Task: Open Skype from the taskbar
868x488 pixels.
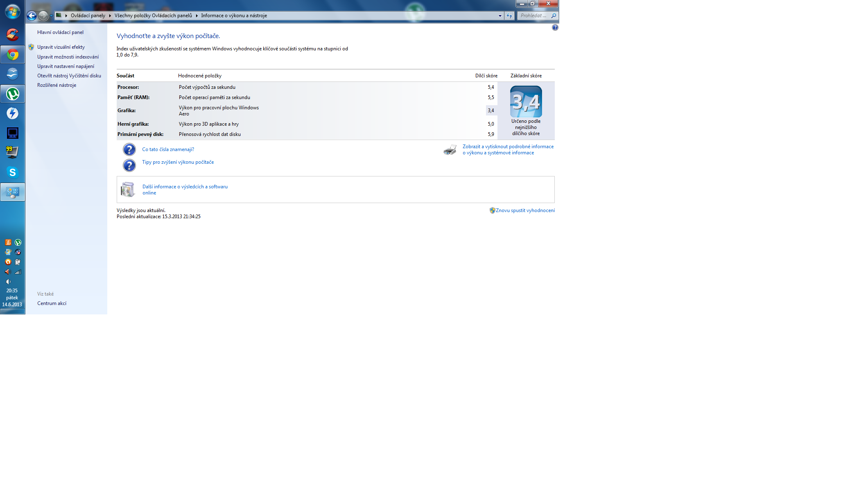Action: pos(12,172)
